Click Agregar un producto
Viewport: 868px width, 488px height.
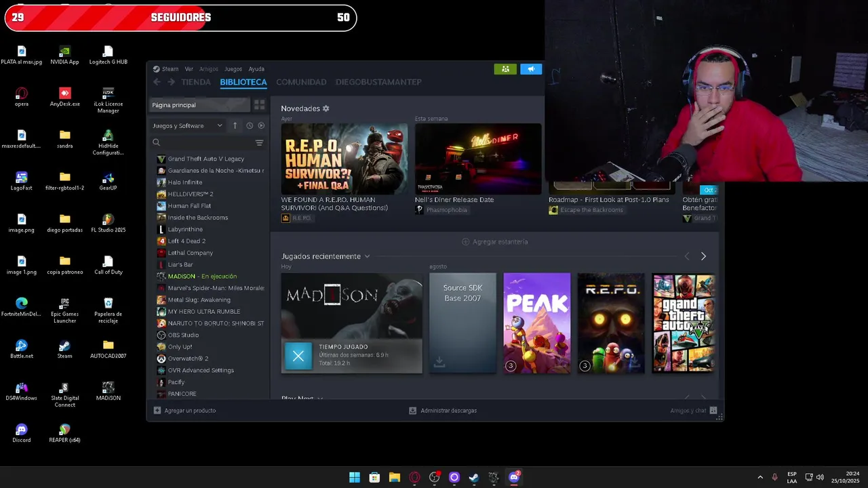click(184, 411)
